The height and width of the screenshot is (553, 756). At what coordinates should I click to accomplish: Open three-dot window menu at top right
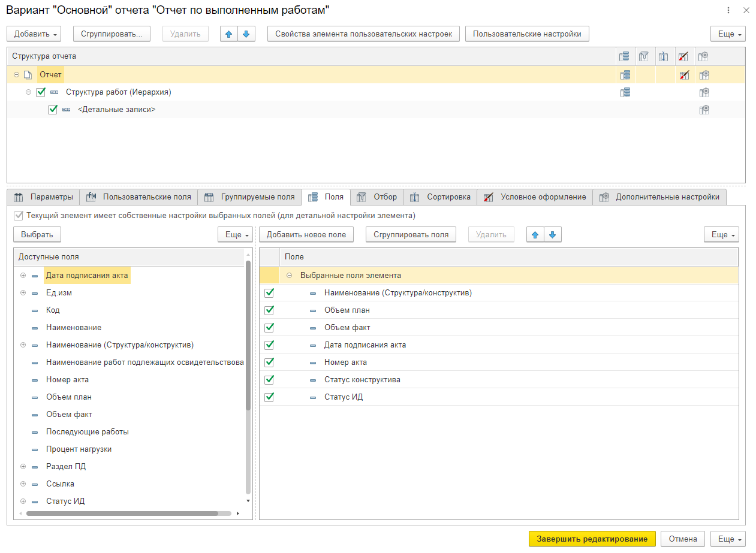point(728,10)
